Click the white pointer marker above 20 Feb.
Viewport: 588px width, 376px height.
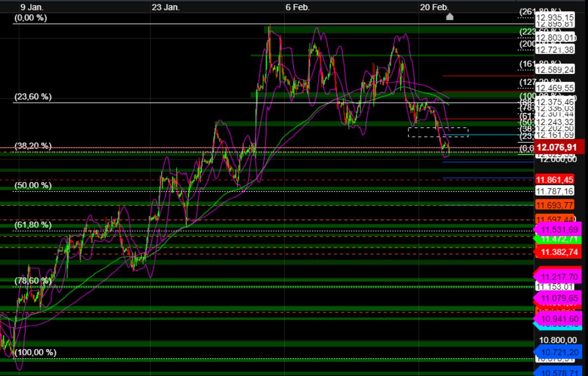pos(450,17)
